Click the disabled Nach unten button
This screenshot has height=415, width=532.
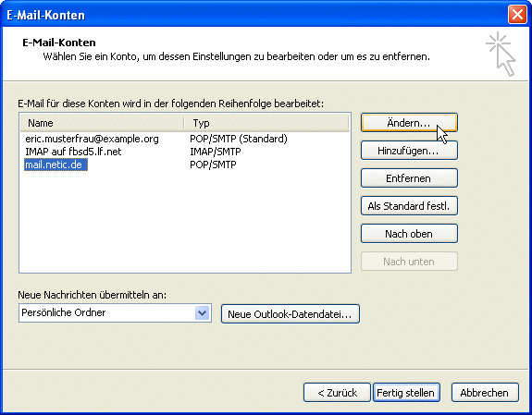(409, 262)
